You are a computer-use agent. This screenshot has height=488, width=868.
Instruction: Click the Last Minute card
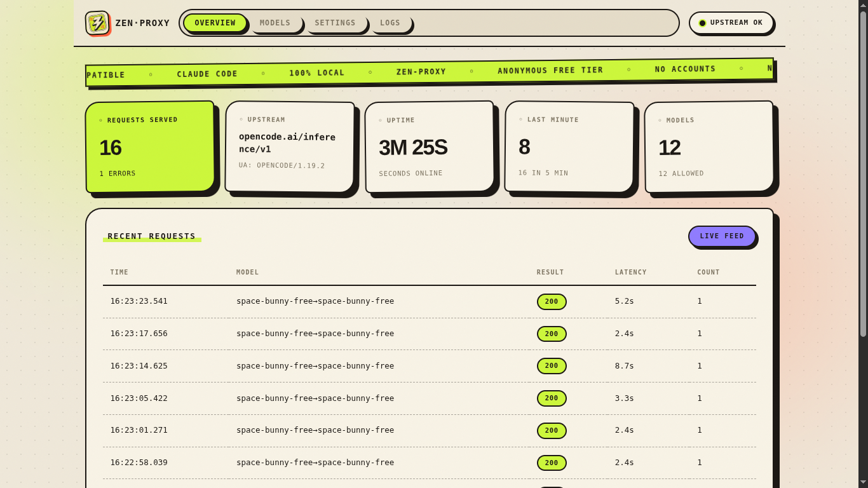point(569,146)
